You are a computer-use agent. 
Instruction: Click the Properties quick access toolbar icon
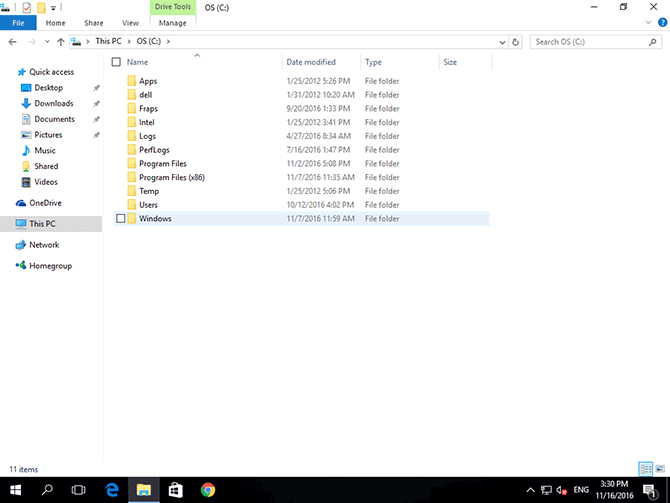[x=26, y=7]
